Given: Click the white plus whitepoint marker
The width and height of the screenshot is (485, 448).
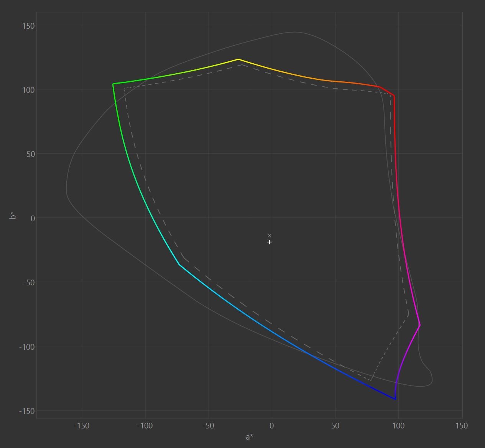Looking at the screenshot, I should 270,242.
